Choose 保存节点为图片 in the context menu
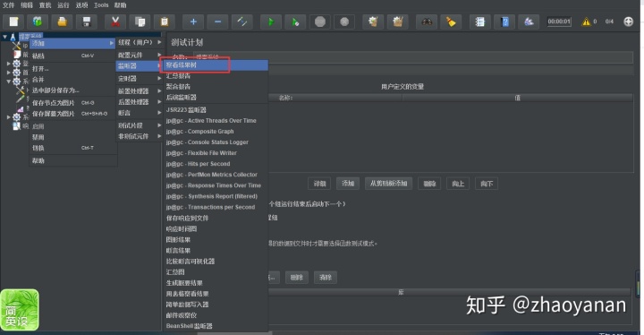644x335 pixels. coord(72,103)
